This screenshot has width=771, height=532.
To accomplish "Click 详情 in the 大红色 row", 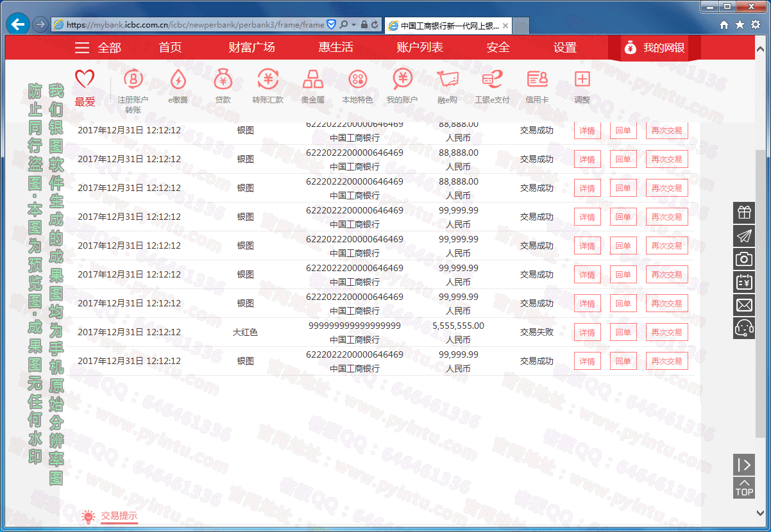I will tap(587, 332).
